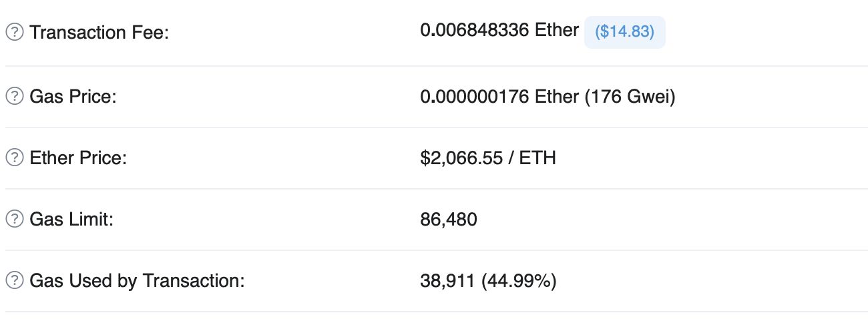Select the Gas Limit label

(x=71, y=219)
